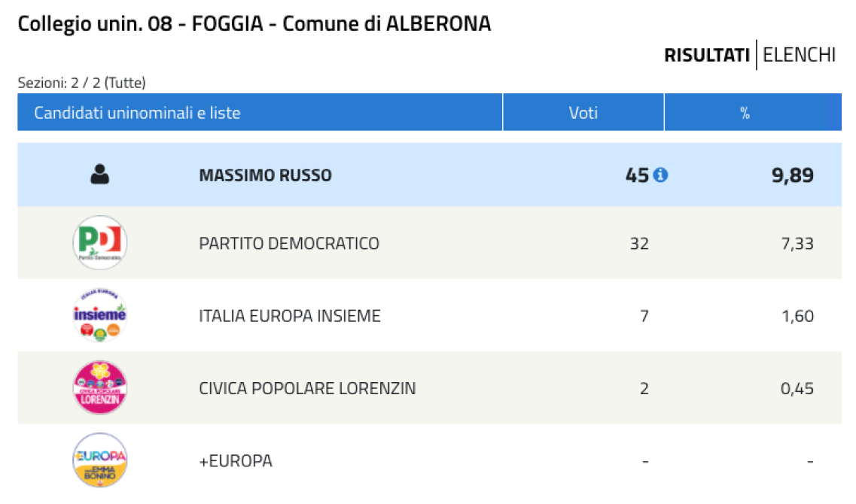Click the PARTITO DEMOCRATICO list name
The height and width of the screenshot is (504, 856).
[289, 243]
